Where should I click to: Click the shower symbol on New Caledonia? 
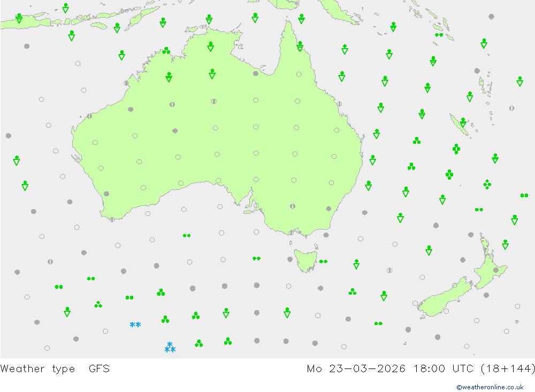[x=463, y=122]
